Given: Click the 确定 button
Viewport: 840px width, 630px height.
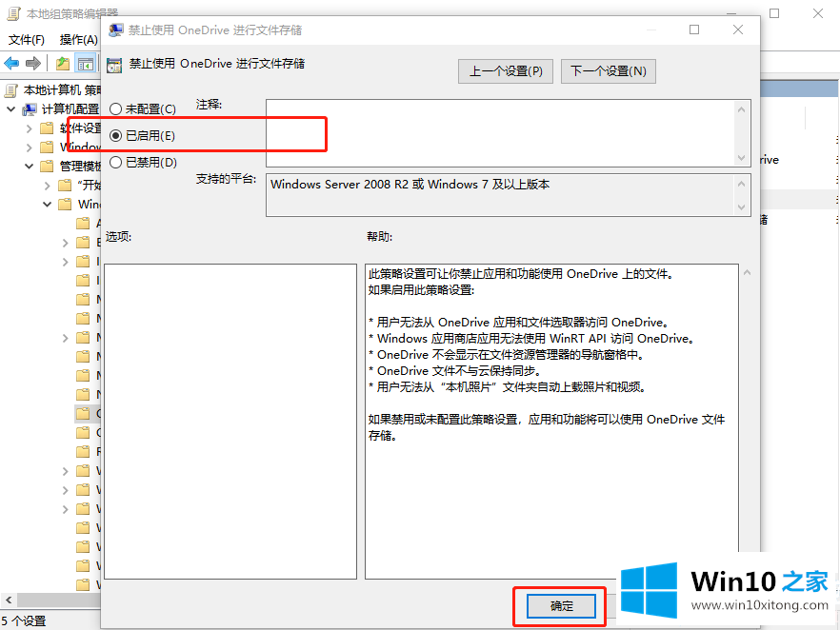Looking at the screenshot, I should tap(562, 606).
